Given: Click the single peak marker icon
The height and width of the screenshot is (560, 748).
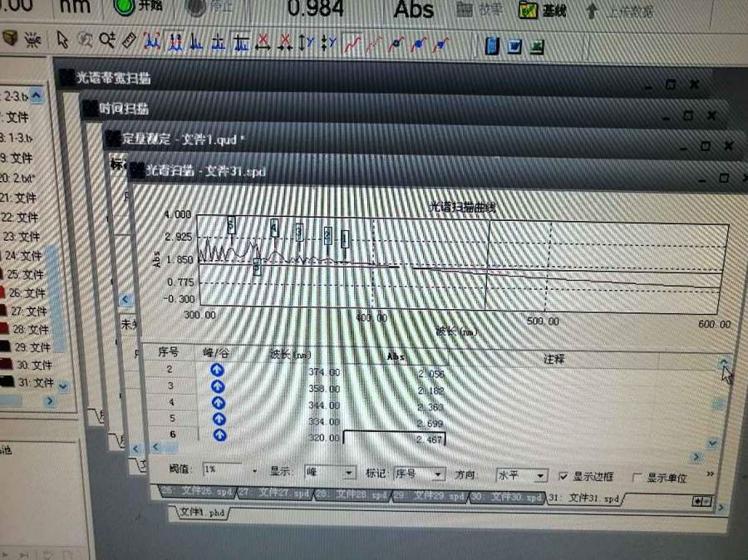Looking at the screenshot, I should 196,42.
